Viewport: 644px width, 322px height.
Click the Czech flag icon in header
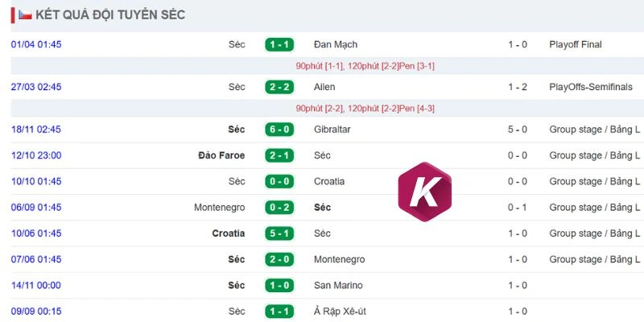pos(25,15)
